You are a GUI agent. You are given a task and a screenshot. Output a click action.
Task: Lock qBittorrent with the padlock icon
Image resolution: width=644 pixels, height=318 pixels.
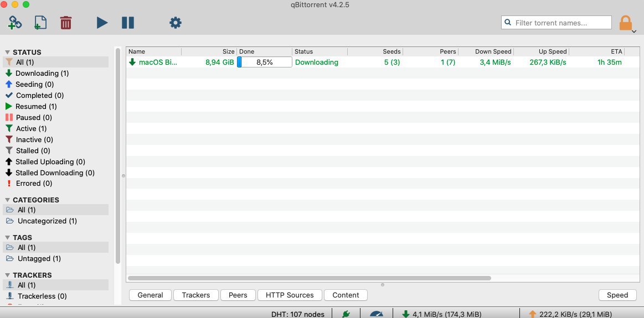point(626,23)
